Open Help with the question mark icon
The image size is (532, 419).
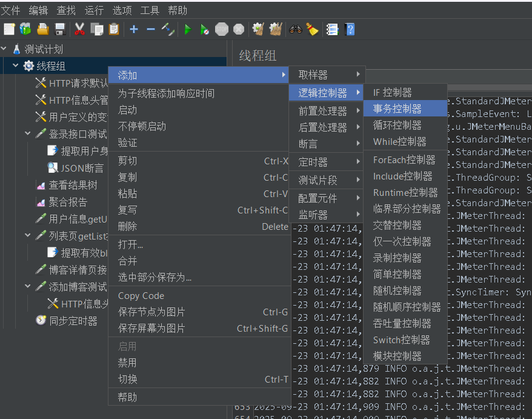click(350, 28)
